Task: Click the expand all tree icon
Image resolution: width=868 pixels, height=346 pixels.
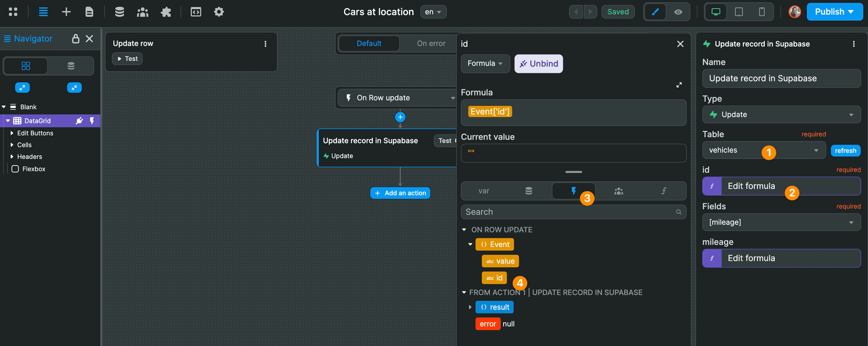Action: (x=22, y=88)
